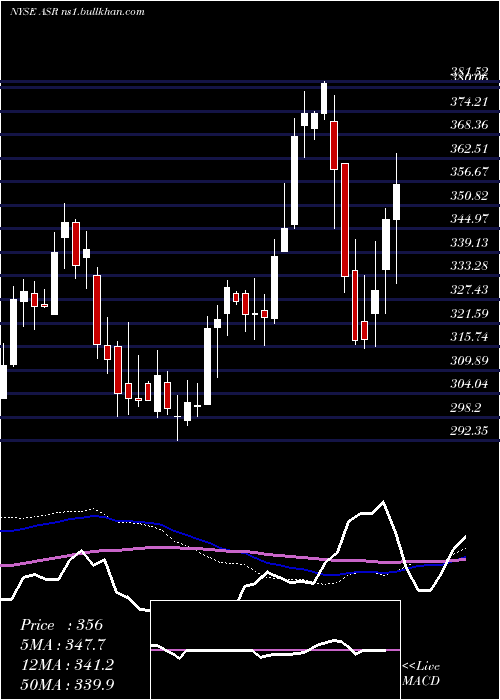This screenshot has width=500, height=700.
Task: Click the 304.04 price level label
Action: [x=468, y=384]
